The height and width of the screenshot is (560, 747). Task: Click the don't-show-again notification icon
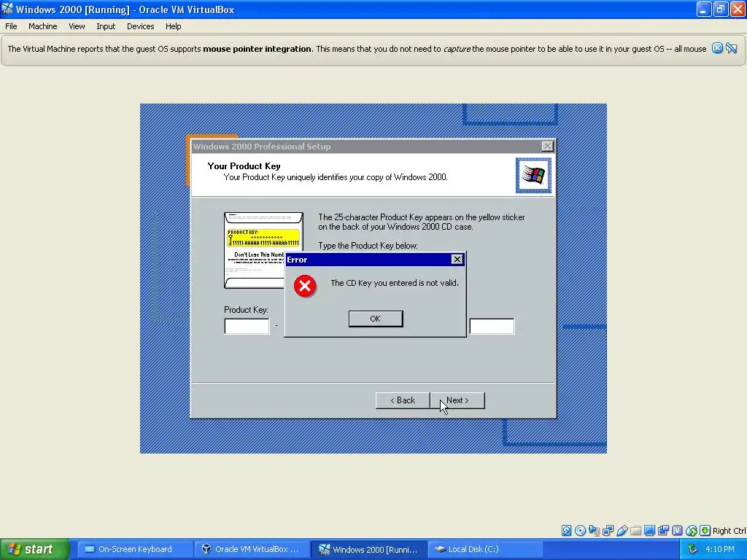pyautogui.click(x=732, y=48)
